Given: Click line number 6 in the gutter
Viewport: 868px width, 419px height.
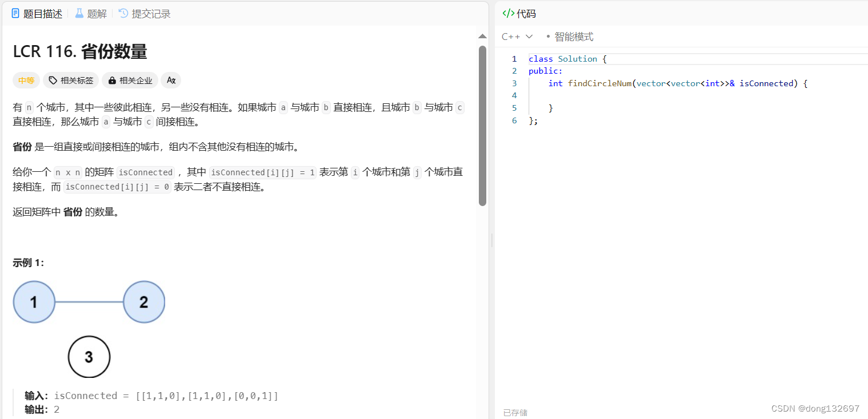Looking at the screenshot, I should pyautogui.click(x=514, y=120).
